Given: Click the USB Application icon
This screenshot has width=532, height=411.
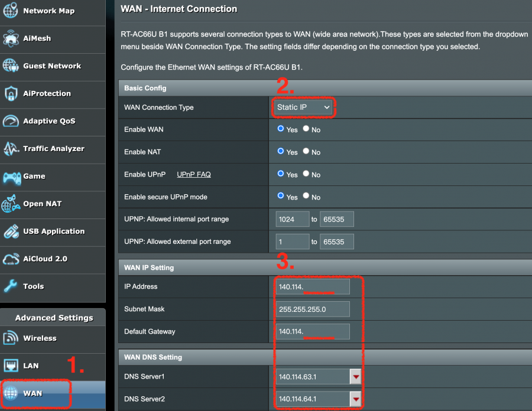Looking at the screenshot, I should pyautogui.click(x=11, y=231).
